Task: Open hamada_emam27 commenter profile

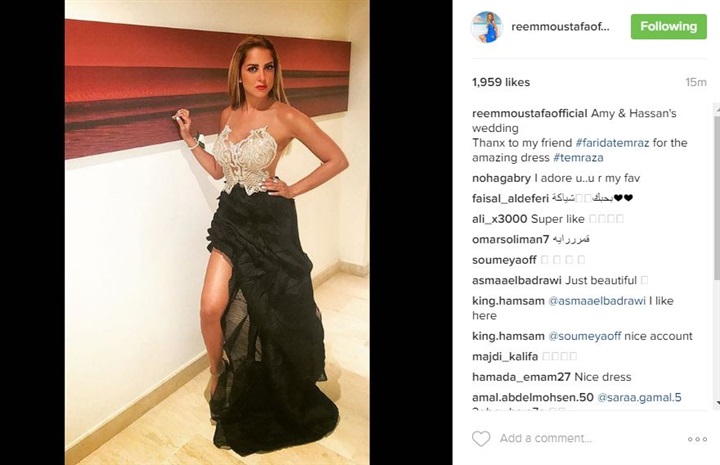Action: pyautogui.click(x=521, y=377)
